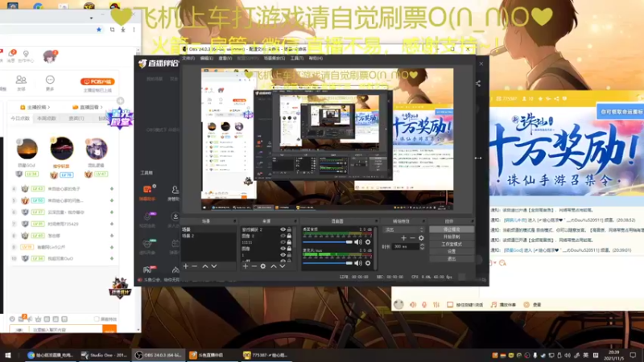Toggle visibility of 图像 source
Viewport: 644px width, 362px height.
[283, 249]
